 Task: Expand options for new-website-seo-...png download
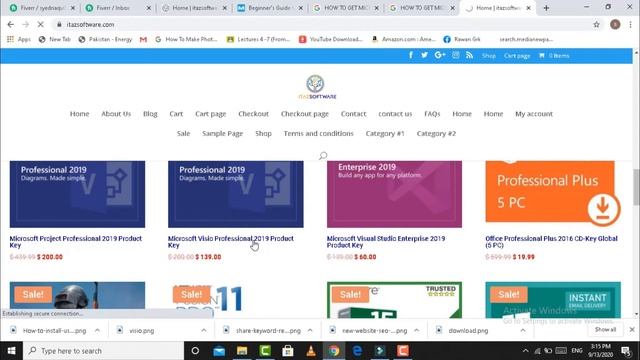416,330
